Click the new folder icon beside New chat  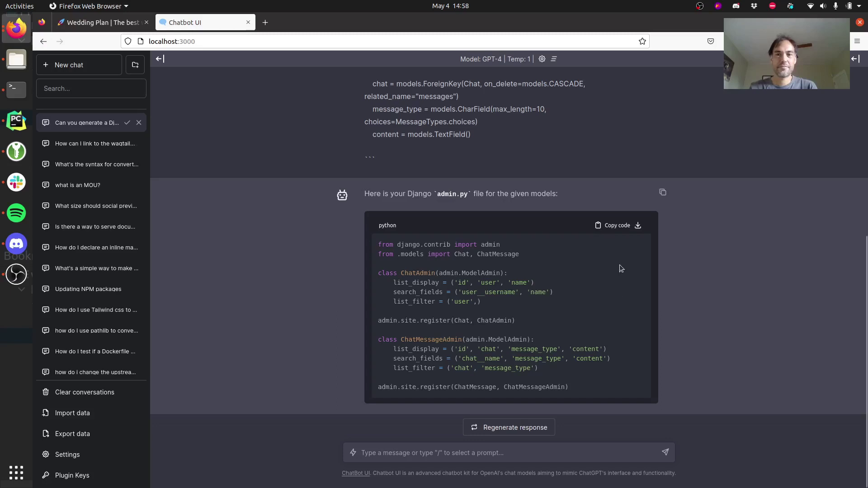pyautogui.click(x=135, y=65)
